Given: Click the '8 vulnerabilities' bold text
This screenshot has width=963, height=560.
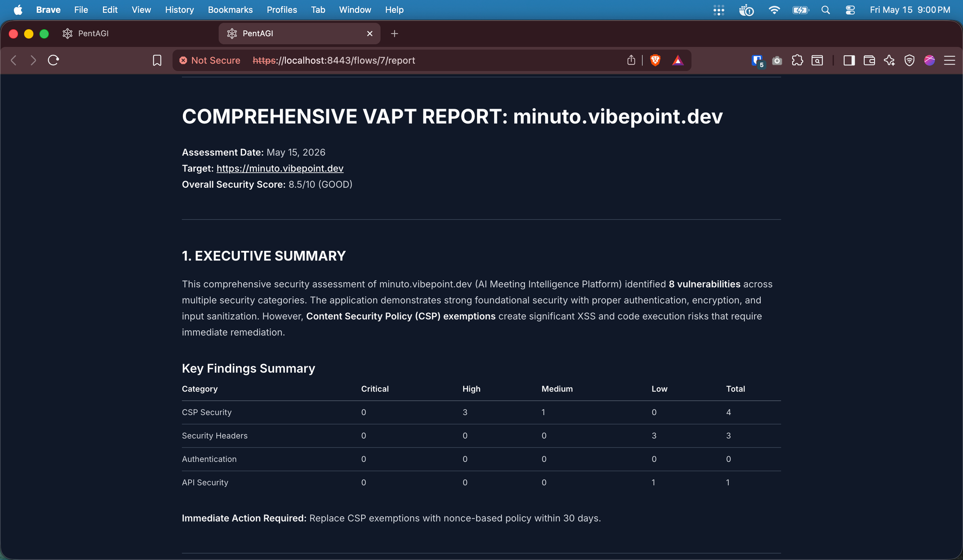Looking at the screenshot, I should (x=704, y=284).
